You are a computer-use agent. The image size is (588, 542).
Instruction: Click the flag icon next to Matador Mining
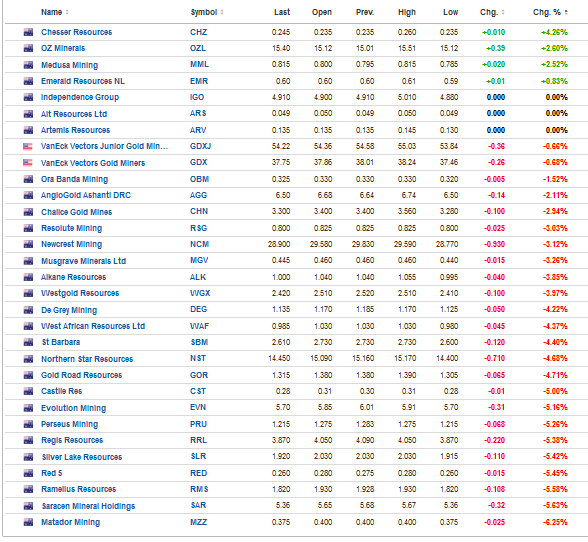pos(28,522)
